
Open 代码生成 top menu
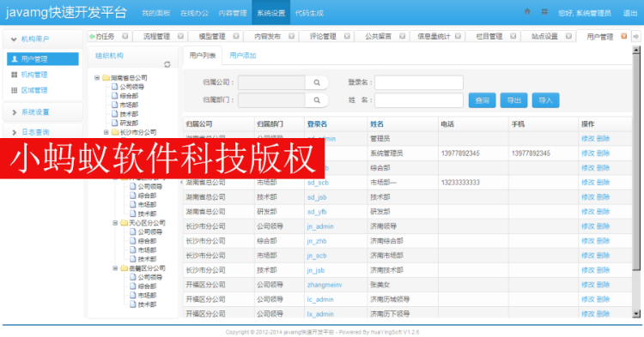[309, 13]
